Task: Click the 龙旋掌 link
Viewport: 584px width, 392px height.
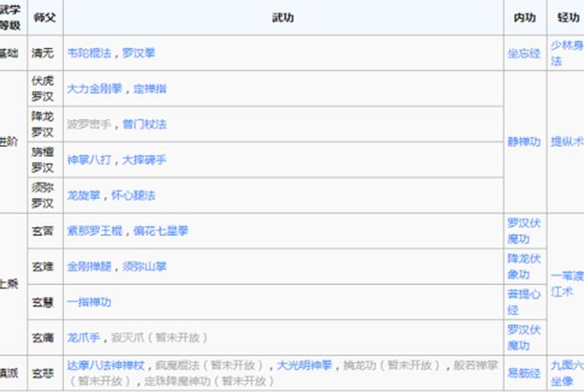Action: pos(83,195)
